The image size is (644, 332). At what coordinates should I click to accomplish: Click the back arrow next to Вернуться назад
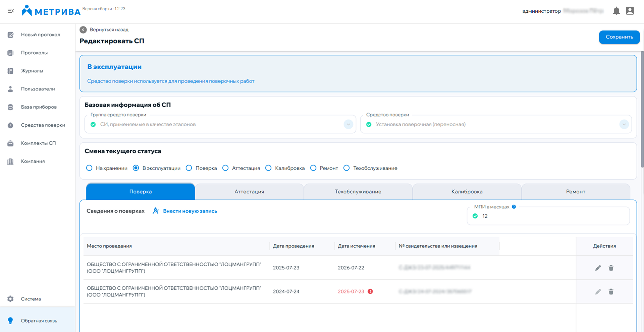(83, 30)
